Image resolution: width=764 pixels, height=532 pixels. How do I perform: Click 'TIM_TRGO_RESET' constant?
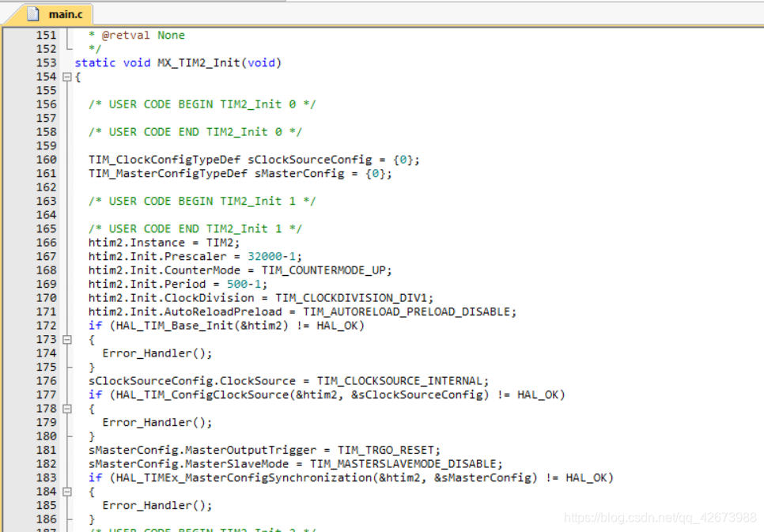pyautogui.click(x=385, y=450)
